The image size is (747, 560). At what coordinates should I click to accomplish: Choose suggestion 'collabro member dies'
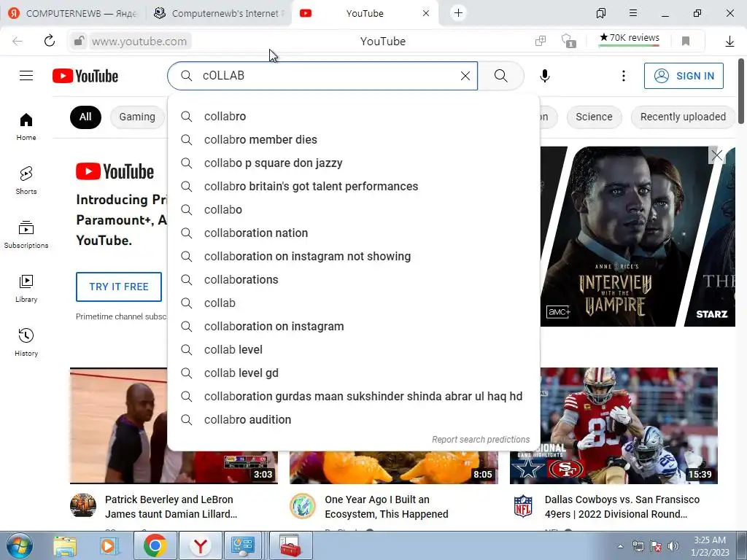pos(354,139)
